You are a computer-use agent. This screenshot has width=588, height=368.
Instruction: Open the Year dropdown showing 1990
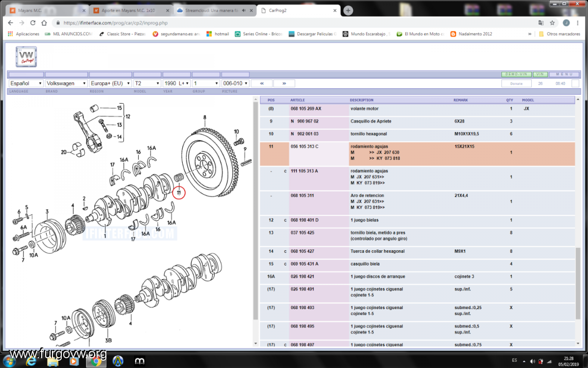176,83
